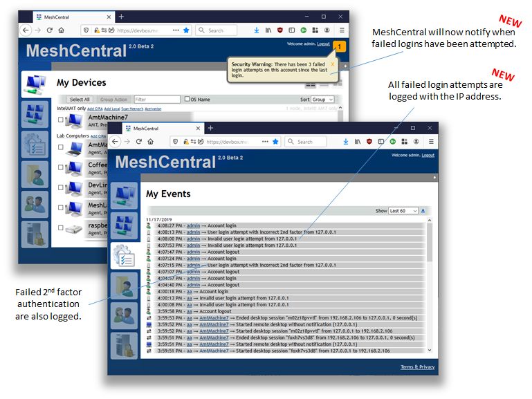
Task: Open Terms & Privacy link
Action: pos(417,366)
